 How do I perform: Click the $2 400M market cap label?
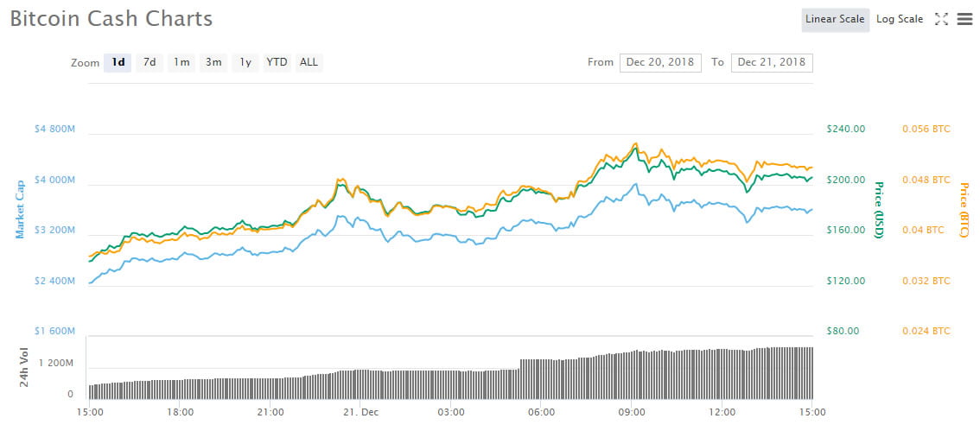point(54,281)
